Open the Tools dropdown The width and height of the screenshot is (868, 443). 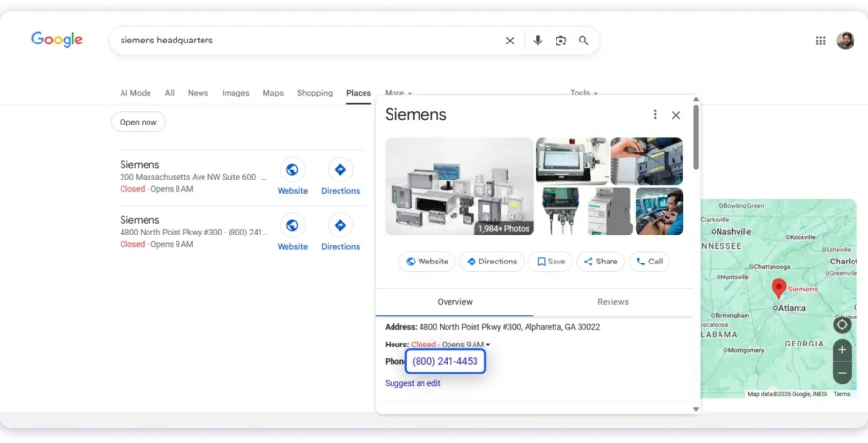coord(584,93)
